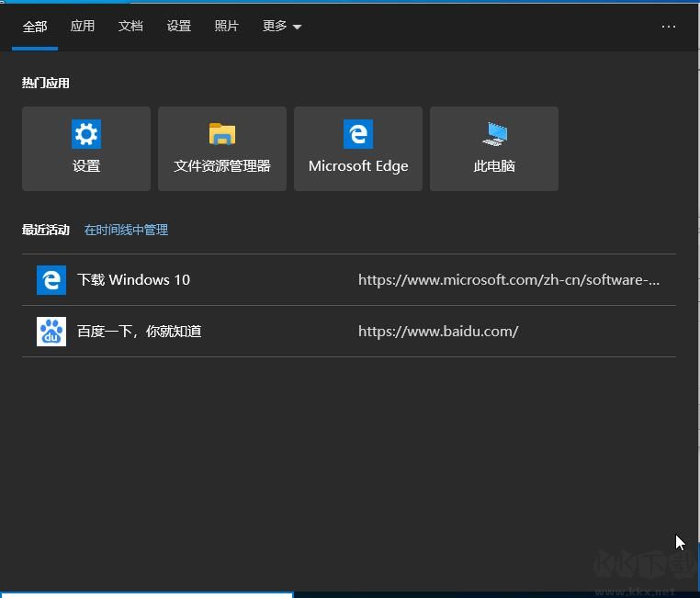Switch to the 应用 tab

tap(83, 27)
